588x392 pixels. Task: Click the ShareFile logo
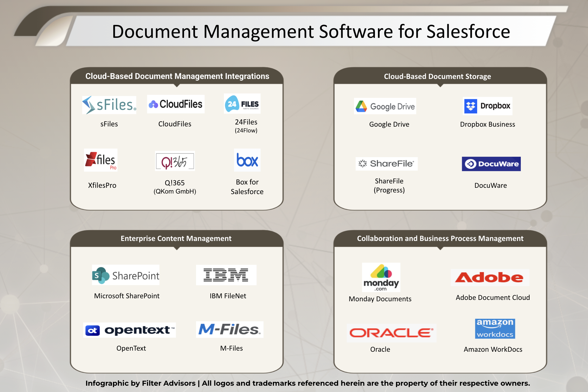(x=386, y=164)
